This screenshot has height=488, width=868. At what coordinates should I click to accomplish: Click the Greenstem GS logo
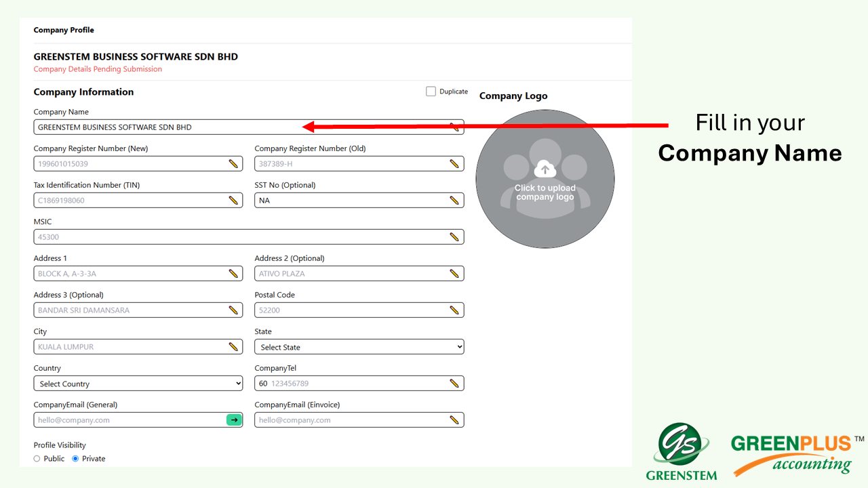point(682,452)
